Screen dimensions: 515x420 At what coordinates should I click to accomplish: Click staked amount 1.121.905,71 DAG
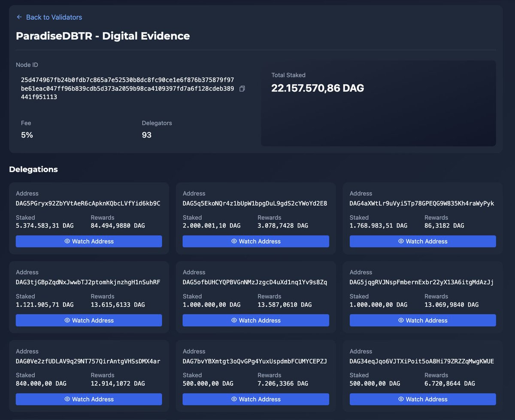45,304
